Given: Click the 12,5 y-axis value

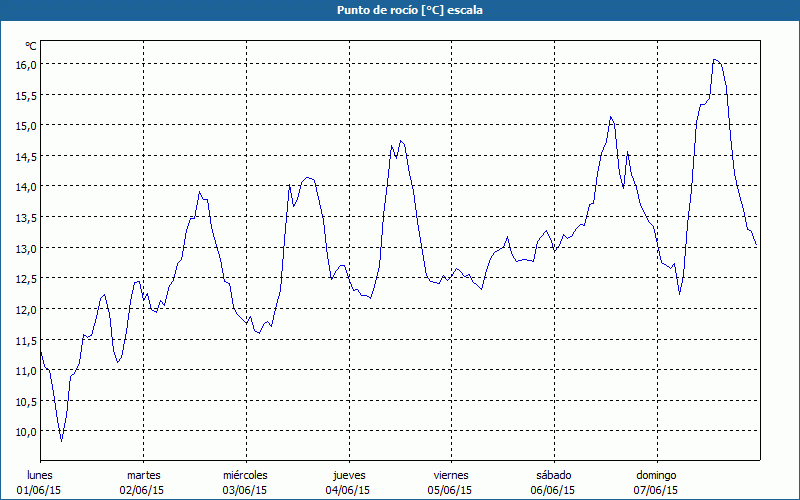Looking at the screenshot, I should (x=26, y=279).
